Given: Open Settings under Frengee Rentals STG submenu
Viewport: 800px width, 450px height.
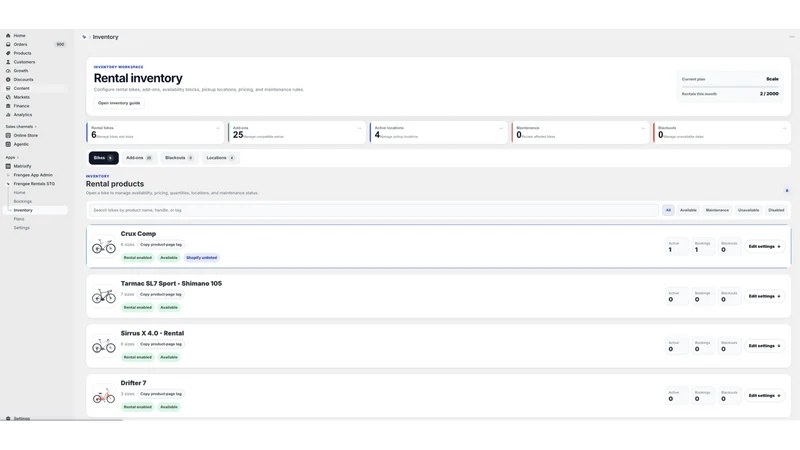Looking at the screenshot, I should [21, 228].
